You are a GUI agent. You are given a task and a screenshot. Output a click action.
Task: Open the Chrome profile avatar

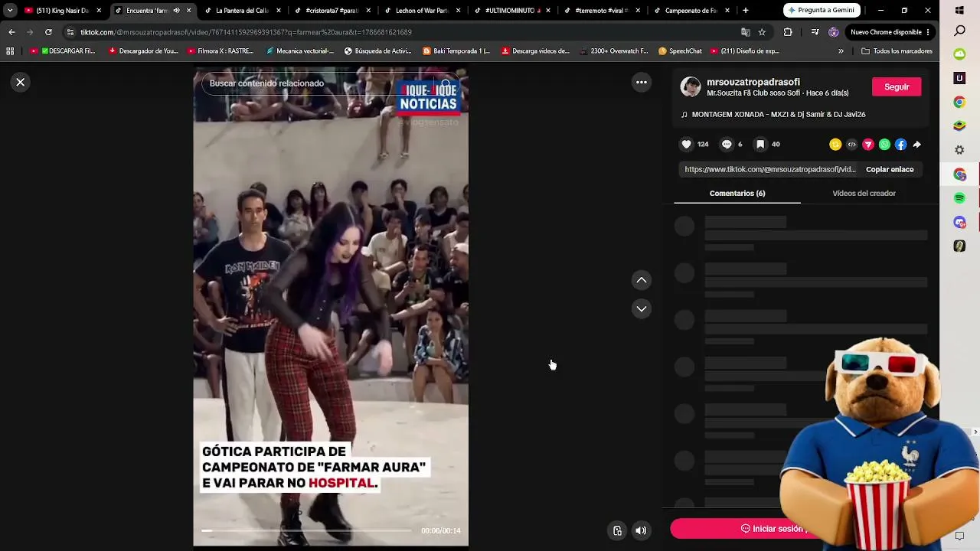pyautogui.click(x=834, y=32)
